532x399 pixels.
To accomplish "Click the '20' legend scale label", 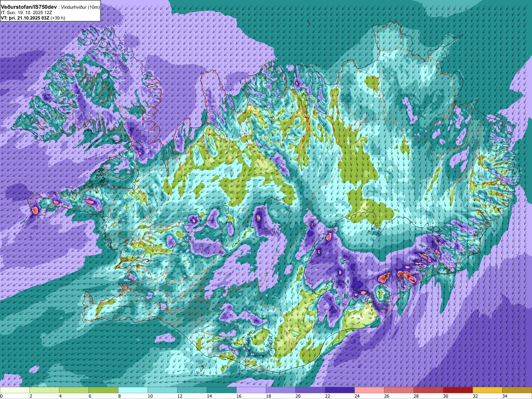I will click(298, 396).
